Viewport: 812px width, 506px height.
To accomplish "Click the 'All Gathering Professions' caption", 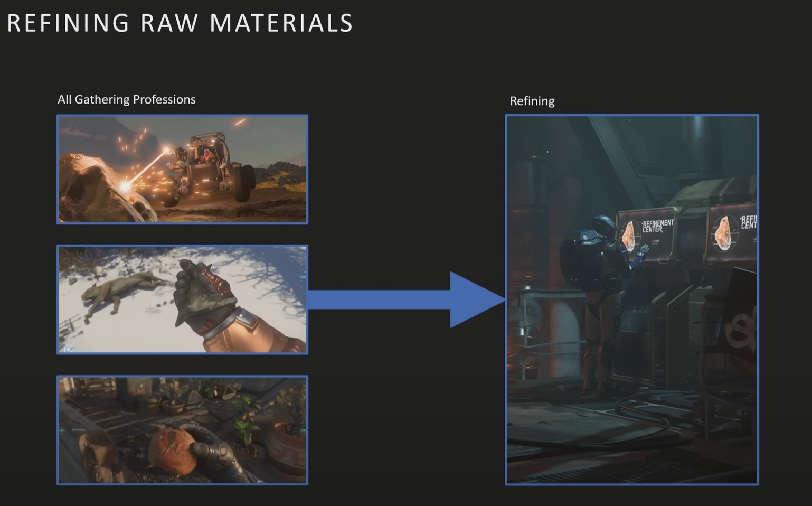I will (x=127, y=100).
